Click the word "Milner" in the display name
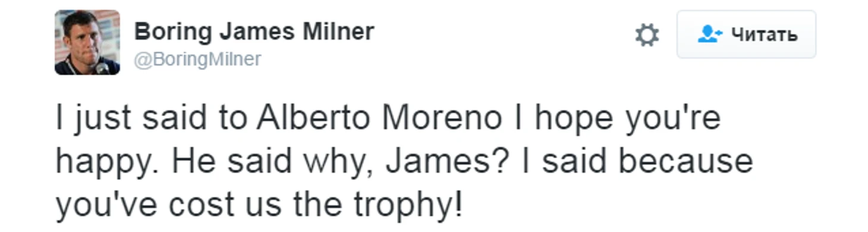Image resolution: width=868 pixels, height=232 pixels. click(338, 31)
